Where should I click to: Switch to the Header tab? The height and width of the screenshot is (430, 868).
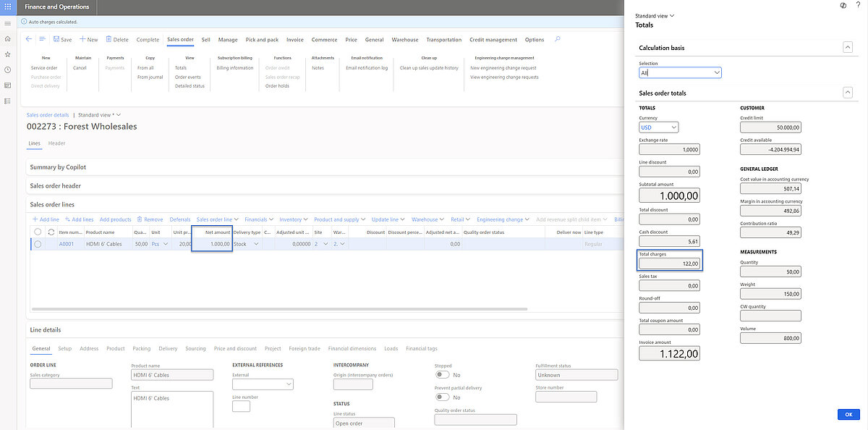[x=56, y=143]
